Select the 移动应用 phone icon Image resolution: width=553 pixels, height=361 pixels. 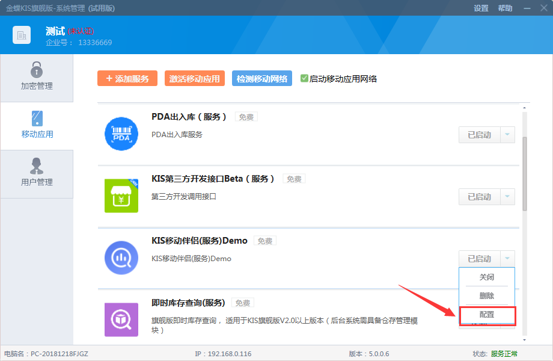click(x=37, y=118)
